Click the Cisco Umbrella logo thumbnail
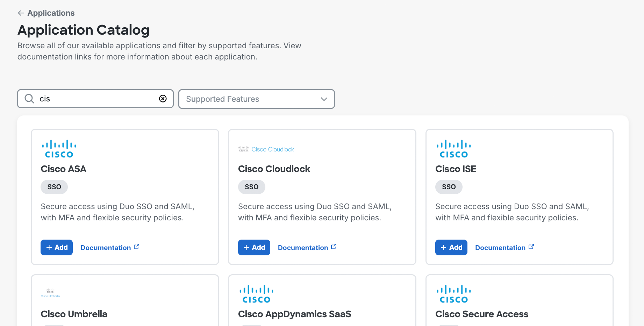The height and width of the screenshot is (326, 644). 50,293
